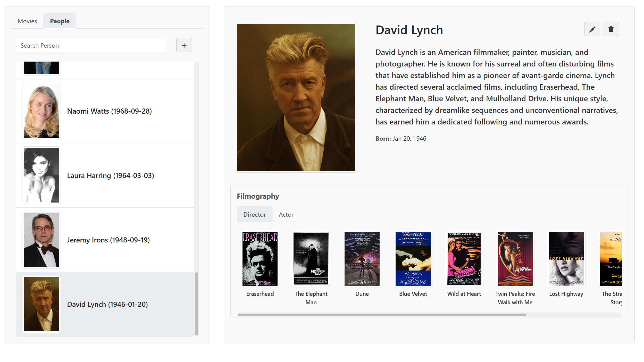Switch to the Movies tab
The height and width of the screenshot is (362, 644).
click(x=27, y=21)
